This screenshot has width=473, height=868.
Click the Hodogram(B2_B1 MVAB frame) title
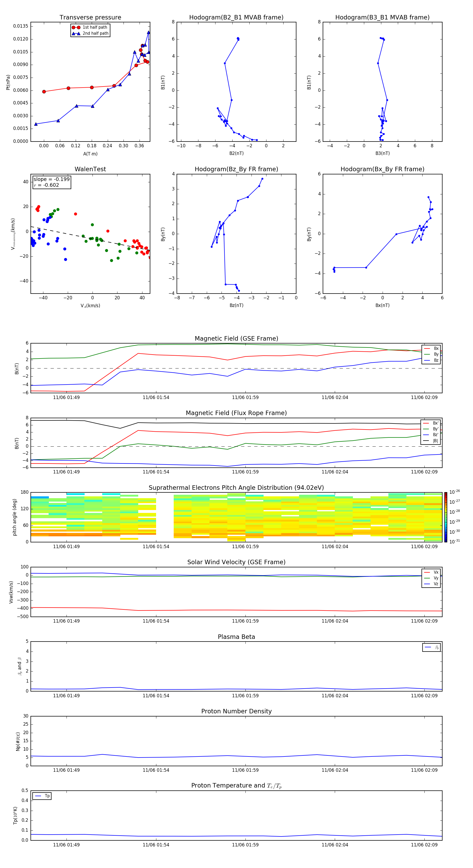236,18
